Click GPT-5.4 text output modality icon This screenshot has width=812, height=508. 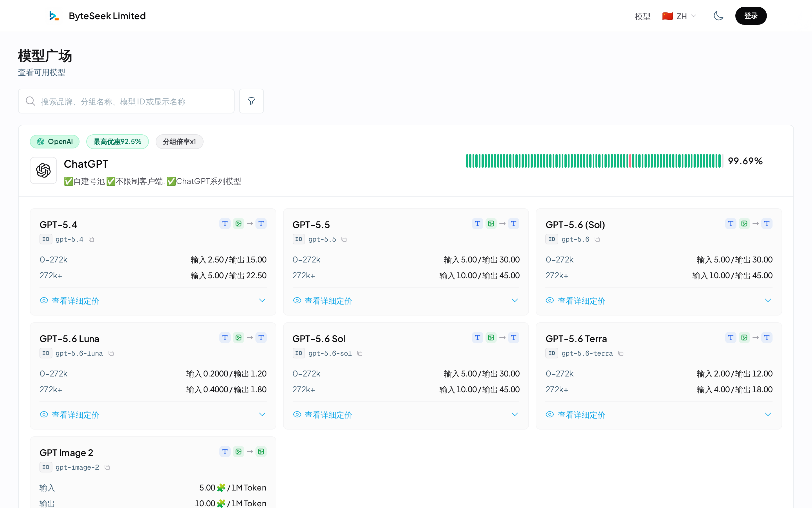261,224
